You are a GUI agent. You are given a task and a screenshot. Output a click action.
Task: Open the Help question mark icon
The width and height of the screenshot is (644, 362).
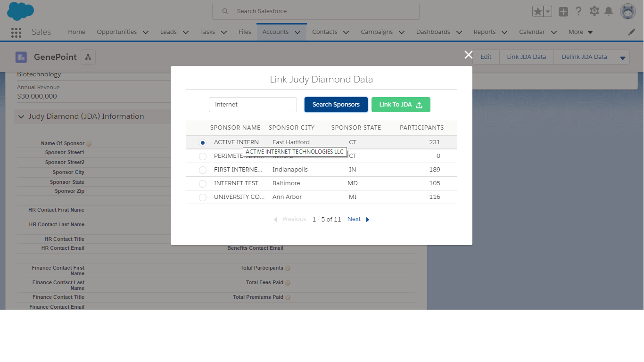point(578,11)
